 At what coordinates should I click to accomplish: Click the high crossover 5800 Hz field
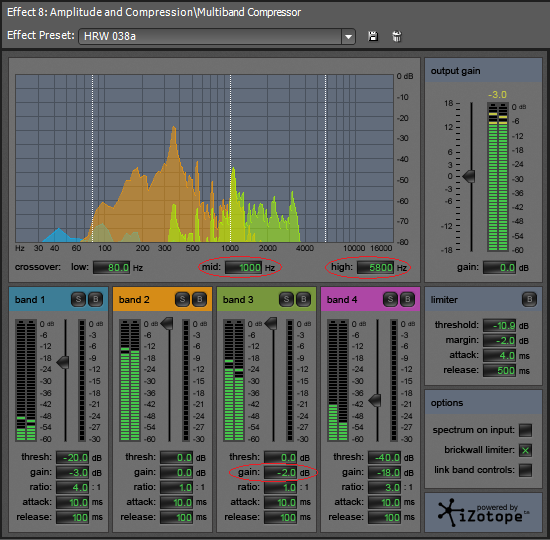[x=376, y=268]
